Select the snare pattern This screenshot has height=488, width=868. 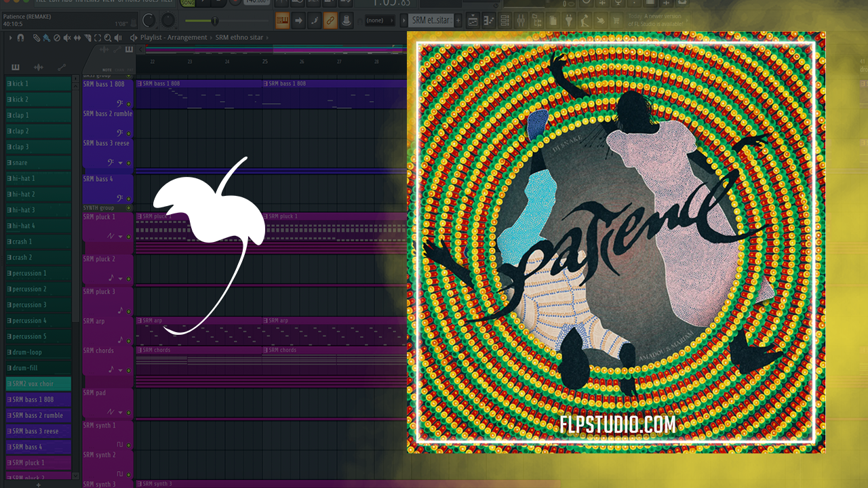38,163
